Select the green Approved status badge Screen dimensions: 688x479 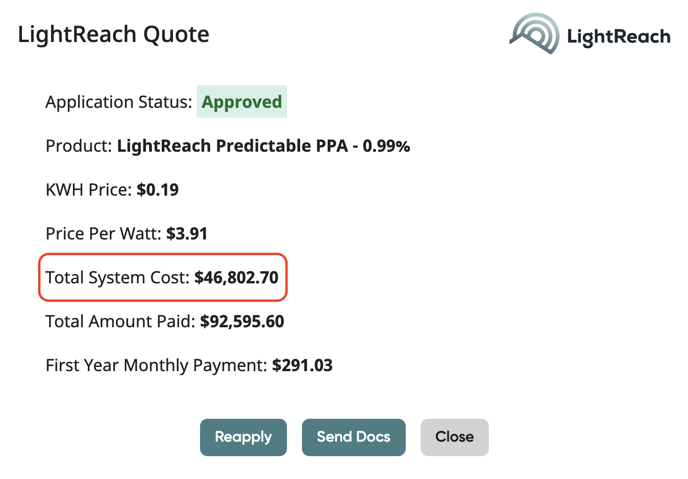click(x=242, y=102)
